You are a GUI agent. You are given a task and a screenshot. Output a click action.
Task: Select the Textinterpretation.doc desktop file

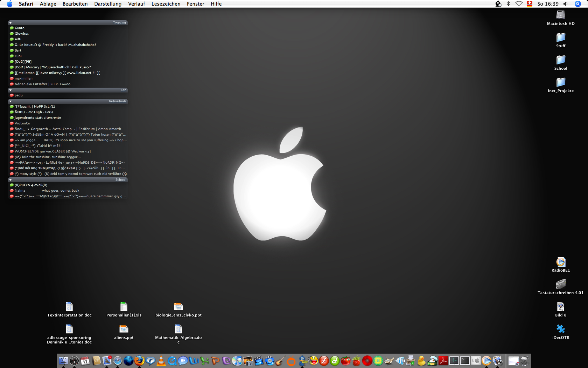point(69,307)
